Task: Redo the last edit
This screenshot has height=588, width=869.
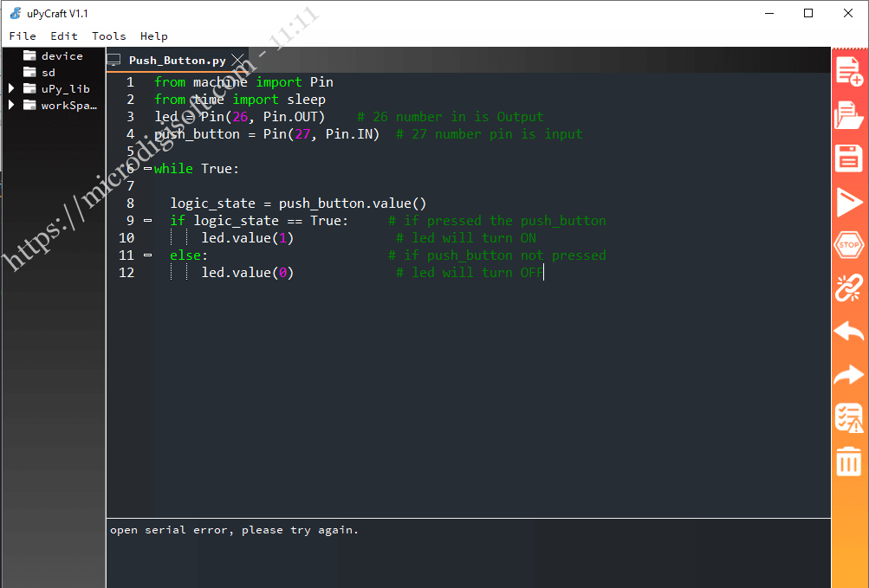Action: coord(848,374)
